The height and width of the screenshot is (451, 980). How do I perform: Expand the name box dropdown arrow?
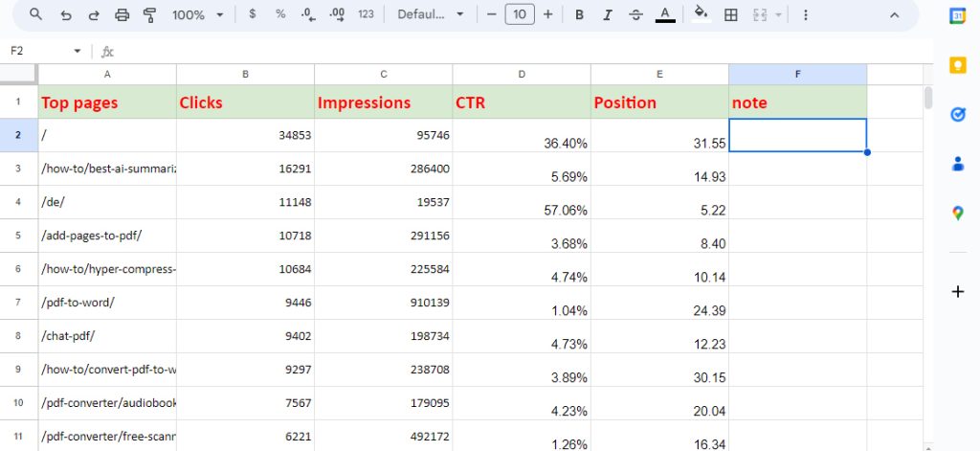coord(78,52)
